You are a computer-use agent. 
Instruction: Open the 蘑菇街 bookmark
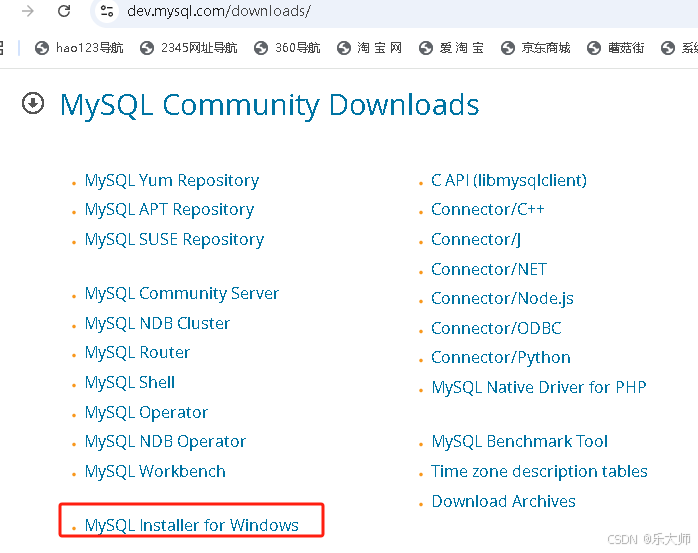point(615,48)
